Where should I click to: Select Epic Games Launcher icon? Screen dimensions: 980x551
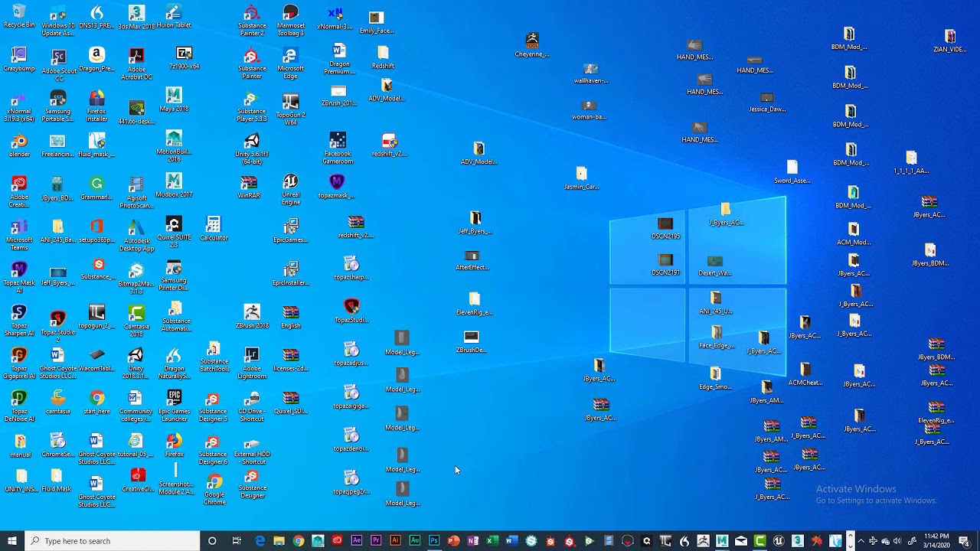pos(174,406)
